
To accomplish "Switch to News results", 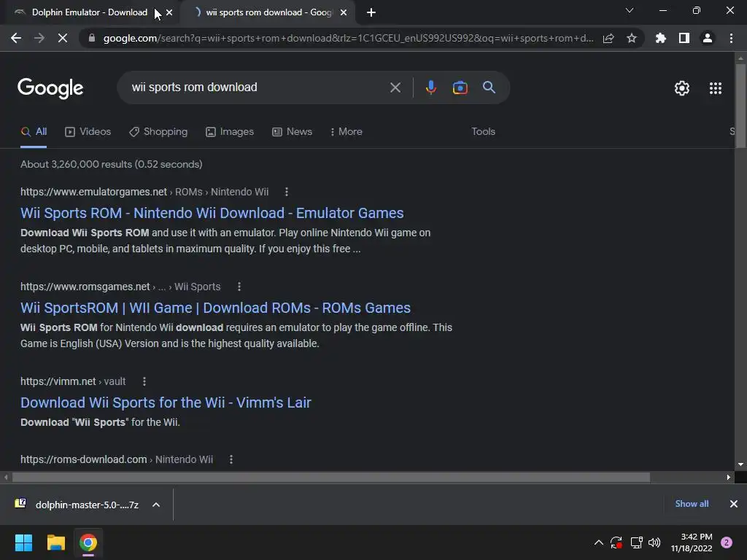I will [292, 132].
